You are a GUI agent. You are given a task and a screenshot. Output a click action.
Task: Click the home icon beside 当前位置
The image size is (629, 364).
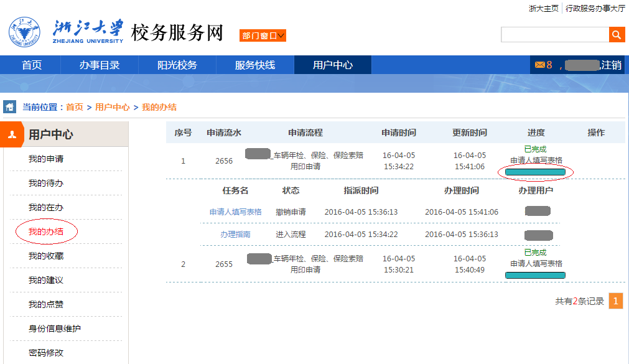(x=9, y=106)
